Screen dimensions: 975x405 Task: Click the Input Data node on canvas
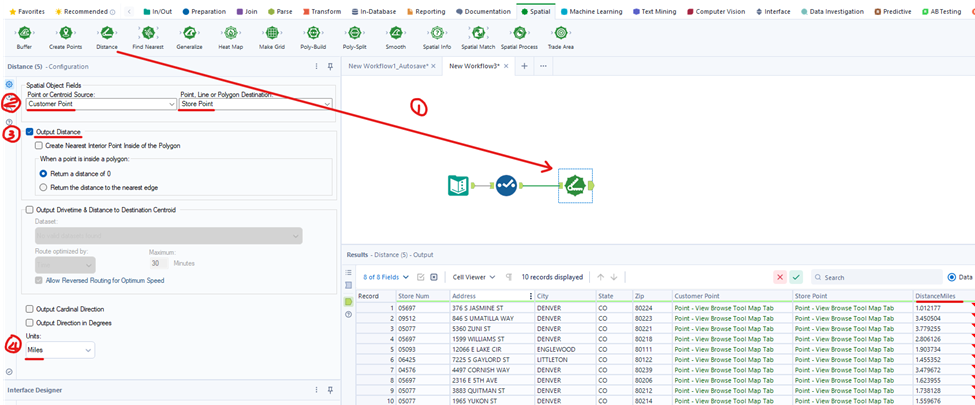click(x=460, y=186)
